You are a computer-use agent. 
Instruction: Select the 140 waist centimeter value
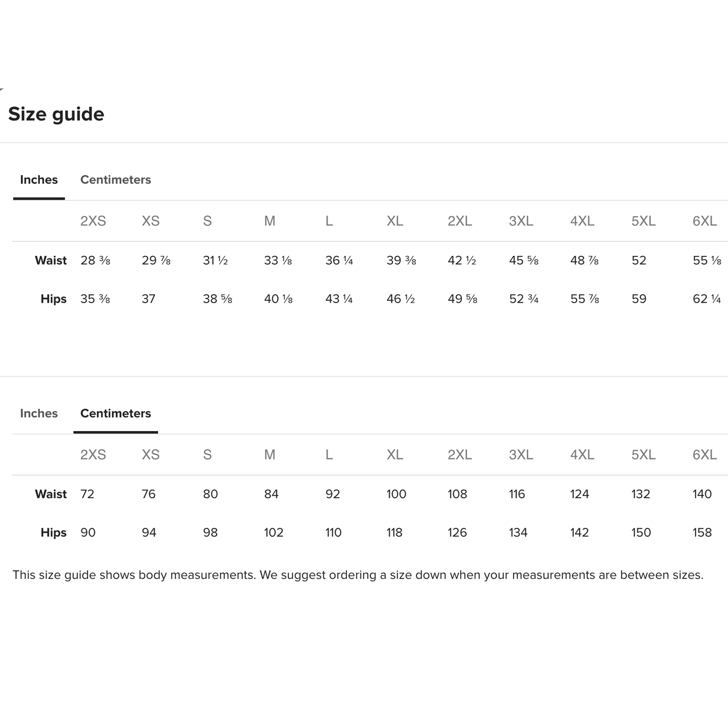click(702, 494)
